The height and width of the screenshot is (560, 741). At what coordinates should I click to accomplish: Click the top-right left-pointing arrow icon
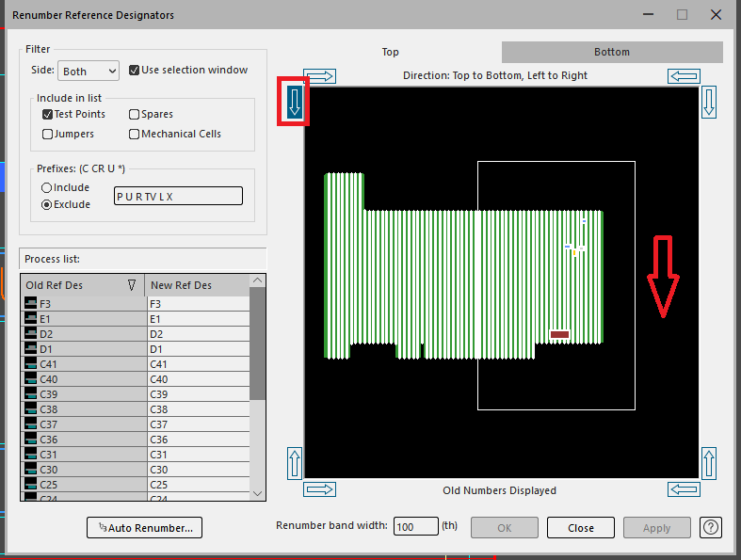coord(684,76)
